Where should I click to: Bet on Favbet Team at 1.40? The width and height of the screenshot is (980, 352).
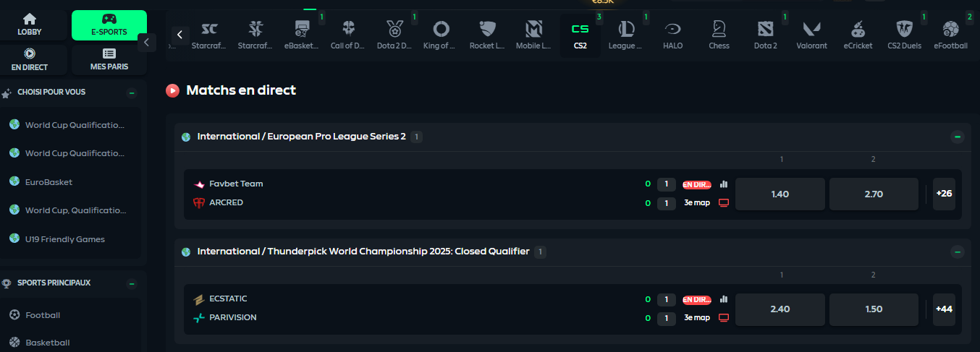tap(780, 194)
